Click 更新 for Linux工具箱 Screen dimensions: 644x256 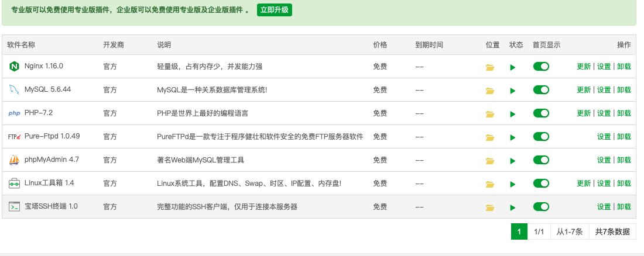click(584, 184)
